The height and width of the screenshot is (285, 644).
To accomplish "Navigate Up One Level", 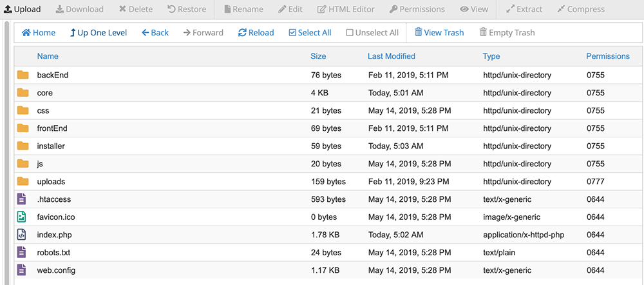I will coord(98,32).
